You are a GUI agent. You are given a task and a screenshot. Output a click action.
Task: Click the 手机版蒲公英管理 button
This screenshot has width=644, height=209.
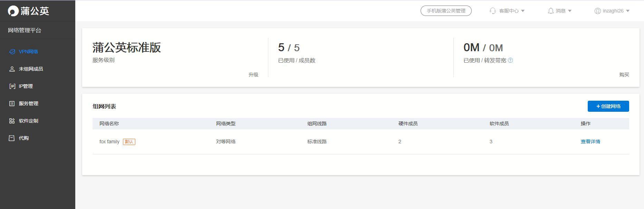pyautogui.click(x=446, y=11)
